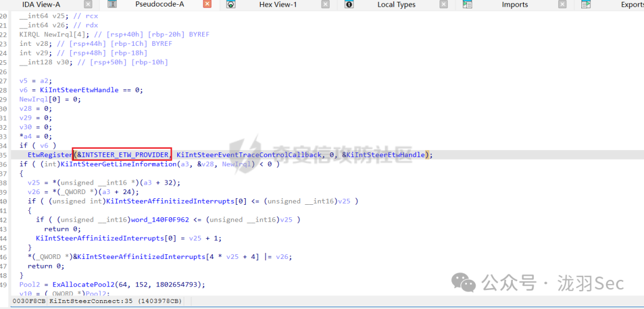
Task: Click the Pseudocode-A tab icon
Action: [112, 5]
